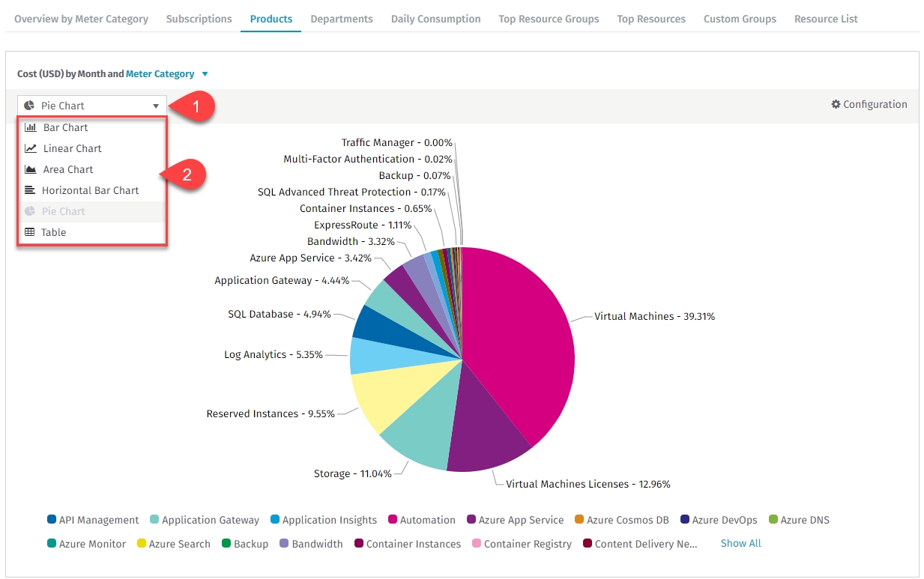
Task: Open the Daily Consumption tab
Action: click(x=436, y=19)
